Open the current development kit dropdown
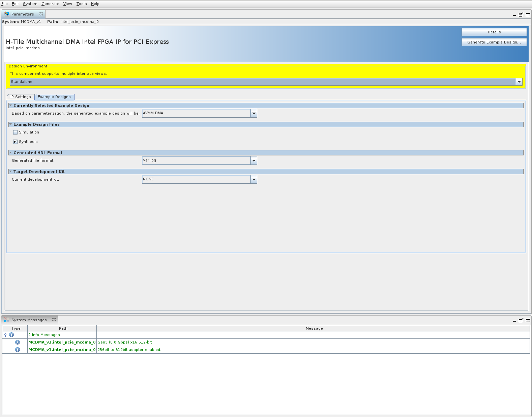Image resolution: width=532 pixels, height=417 pixels. (x=254, y=179)
